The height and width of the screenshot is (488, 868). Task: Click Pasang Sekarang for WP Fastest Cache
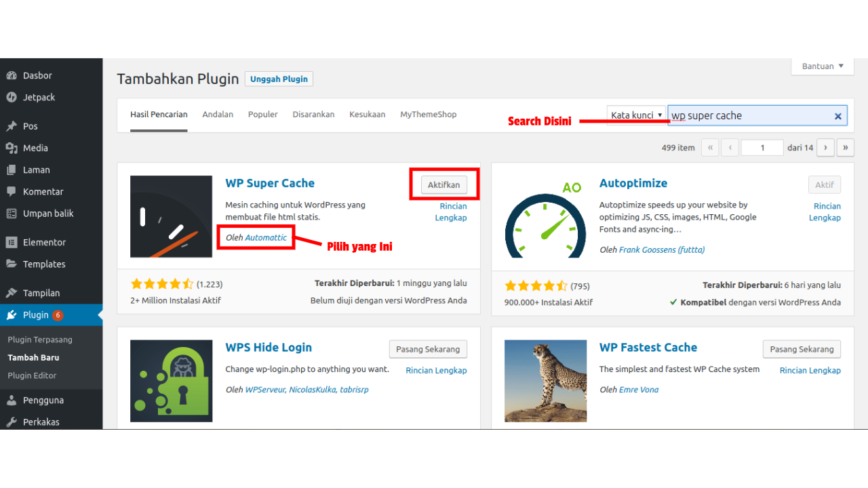click(802, 349)
